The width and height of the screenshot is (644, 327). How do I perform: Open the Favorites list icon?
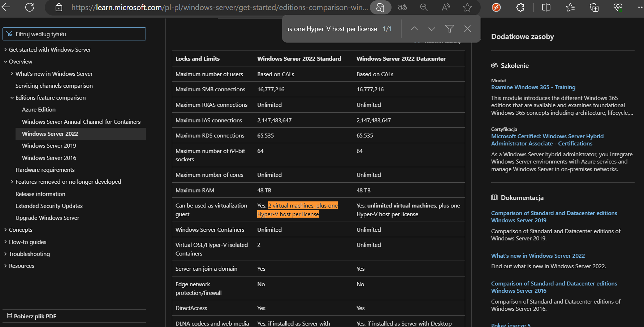(570, 7)
